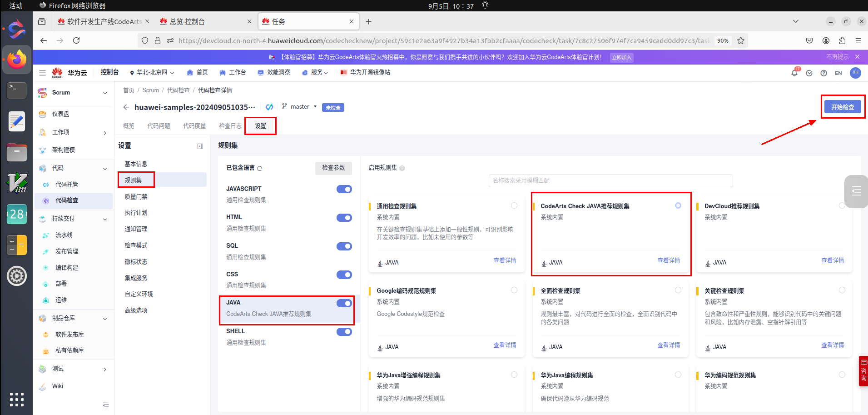Open the 代码托管 sidebar item

point(67,185)
